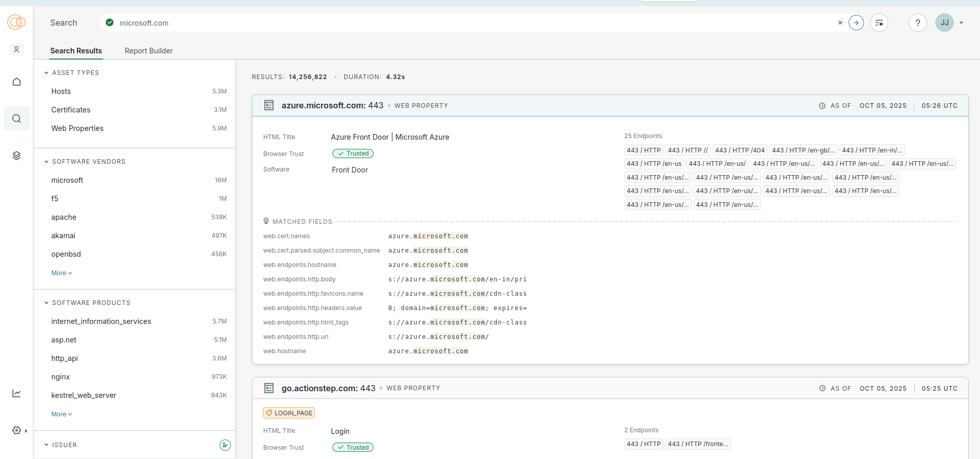Select the search magnifier sidebar icon

(16, 119)
